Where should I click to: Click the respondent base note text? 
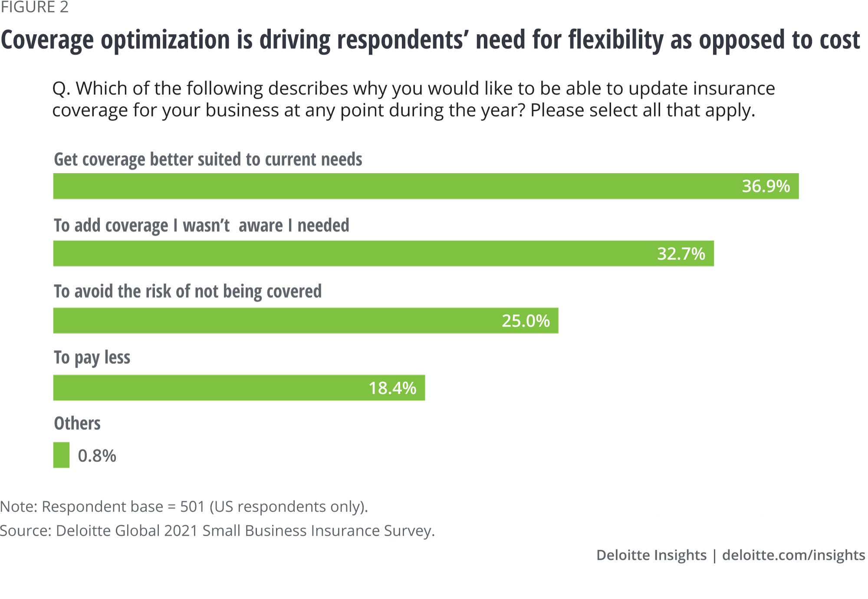(184, 507)
